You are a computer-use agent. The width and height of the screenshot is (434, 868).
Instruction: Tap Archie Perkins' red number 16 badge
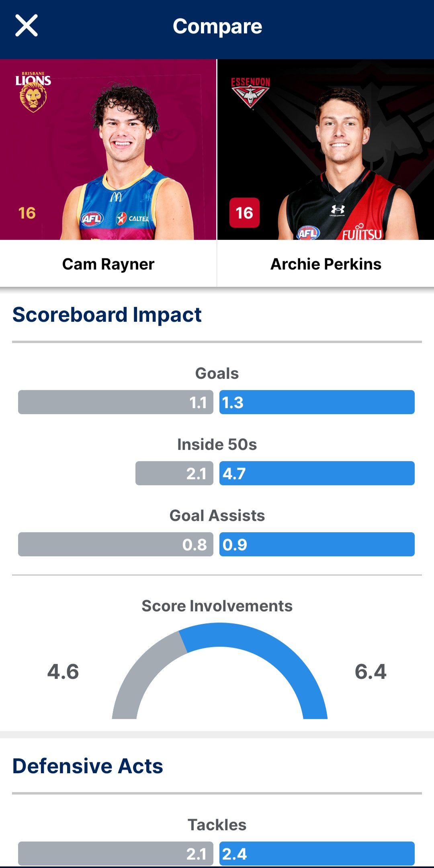244,213
